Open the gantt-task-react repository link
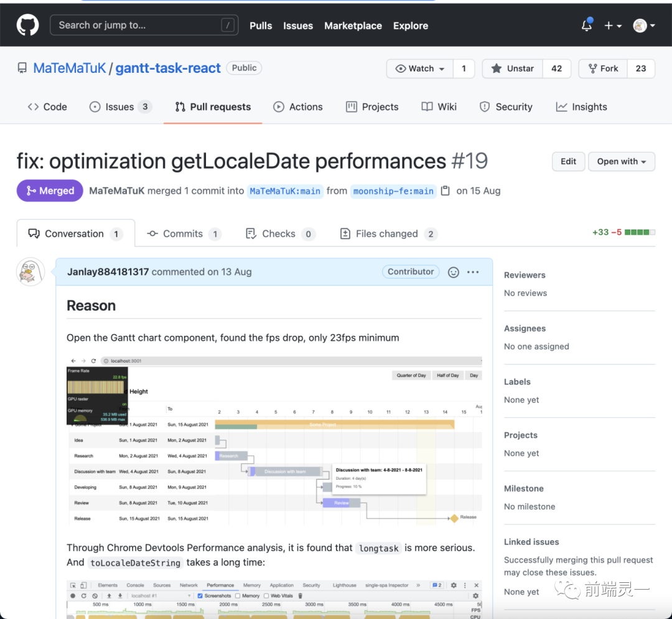Image resolution: width=672 pixels, height=619 pixels. tap(168, 68)
